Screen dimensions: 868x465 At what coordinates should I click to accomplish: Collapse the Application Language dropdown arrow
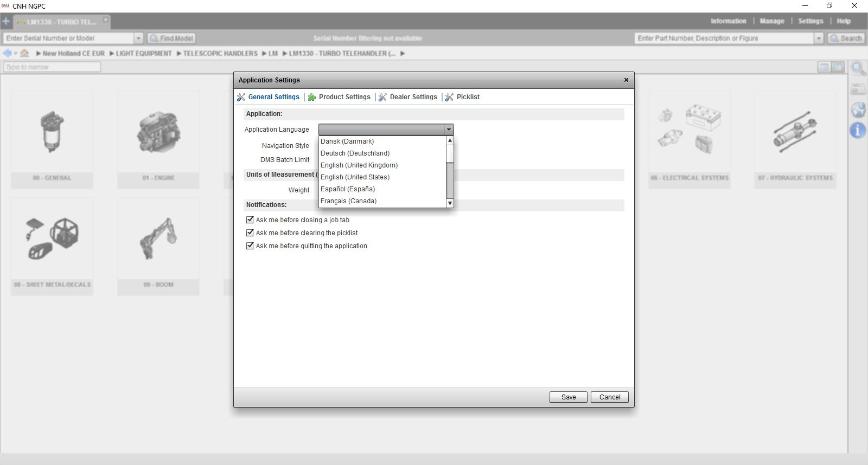(x=449, y=130)
